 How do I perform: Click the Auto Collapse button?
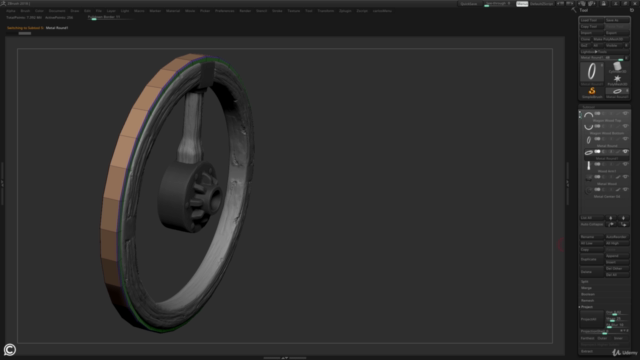(x=591, y=224)
